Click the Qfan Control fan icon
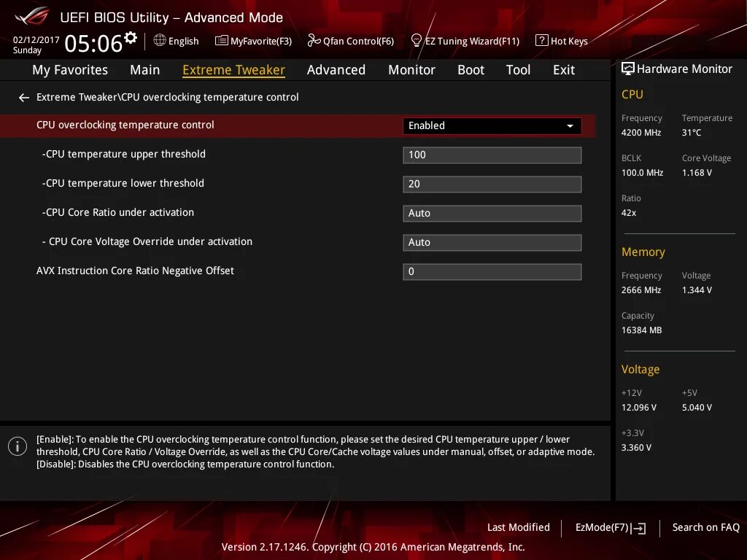Screen dimensions: 747x560 (314, 41)
